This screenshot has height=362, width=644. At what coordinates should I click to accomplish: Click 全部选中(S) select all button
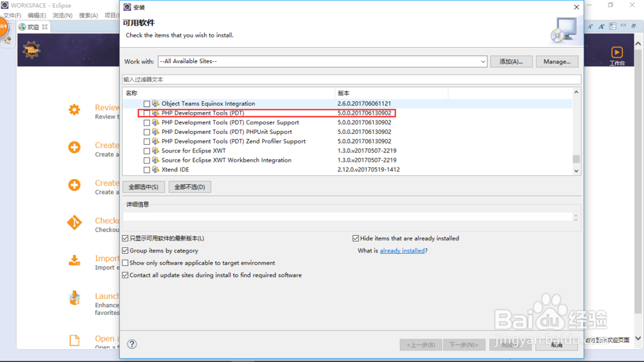[x=144, y=187]
